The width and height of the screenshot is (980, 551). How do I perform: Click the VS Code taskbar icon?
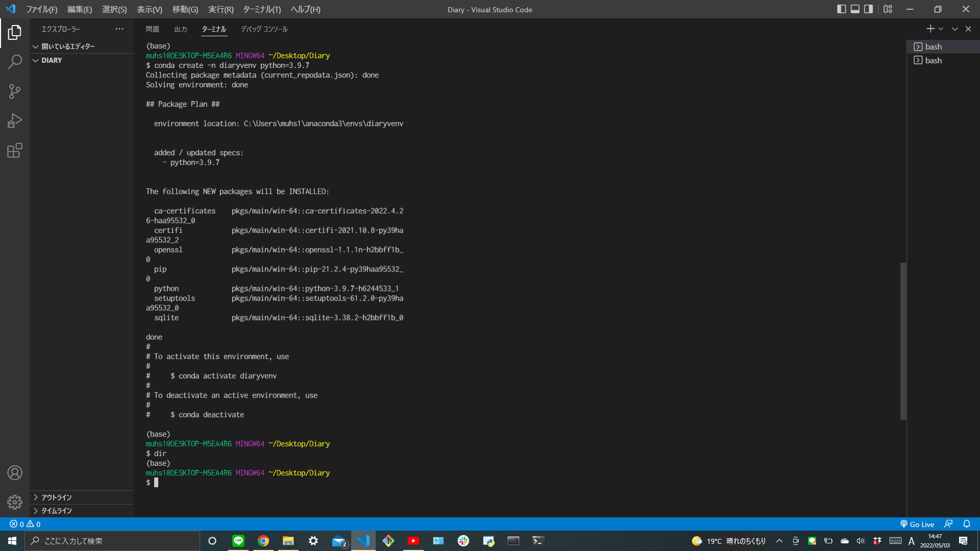(363, 541)
